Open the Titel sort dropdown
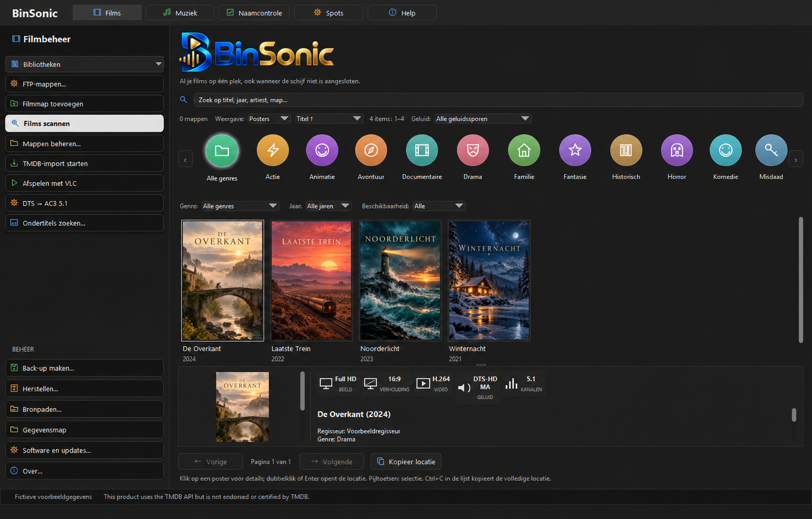The height and width of the screenshot is (519, 812). tap(329, 119)
